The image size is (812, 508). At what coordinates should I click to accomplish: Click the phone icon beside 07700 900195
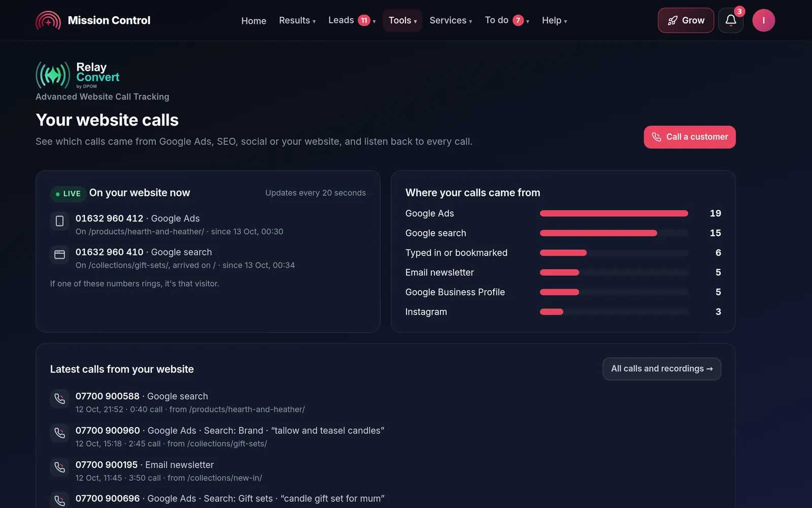point(59,467)
